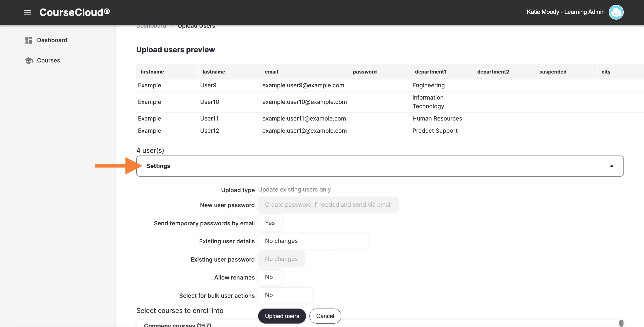This screenshot has height=327, width=644.
Task: Expand the Company courses (157) section
Action: coord(178,325)
